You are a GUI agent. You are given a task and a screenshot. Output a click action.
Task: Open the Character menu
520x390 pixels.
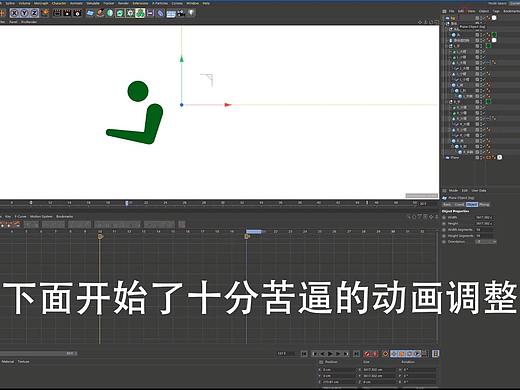tap(59, 3)
